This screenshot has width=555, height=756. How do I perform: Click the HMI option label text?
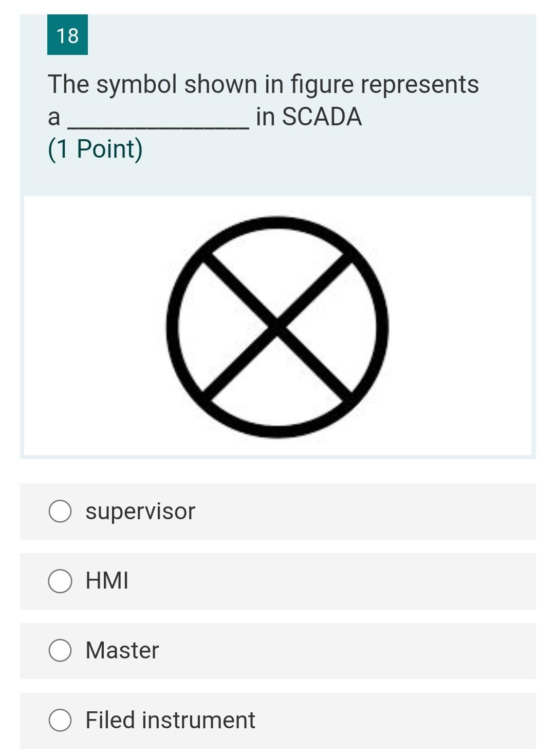(106, 581)
